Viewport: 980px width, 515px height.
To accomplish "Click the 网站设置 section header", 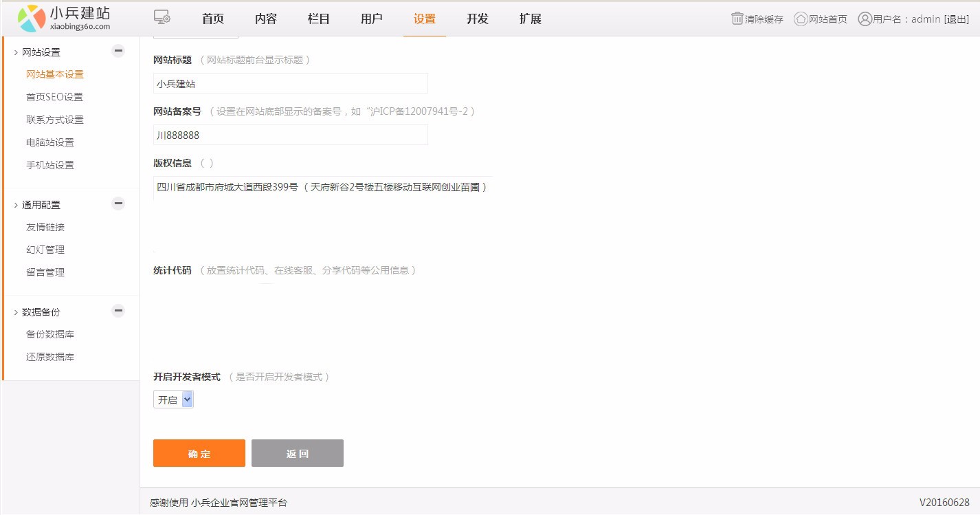I will [41, 52].
